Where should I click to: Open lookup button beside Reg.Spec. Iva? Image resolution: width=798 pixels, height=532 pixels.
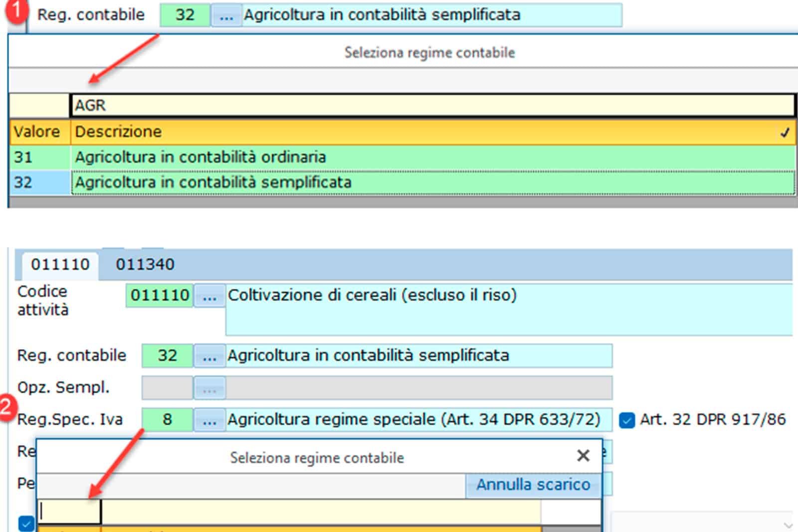tap(209, 420)
